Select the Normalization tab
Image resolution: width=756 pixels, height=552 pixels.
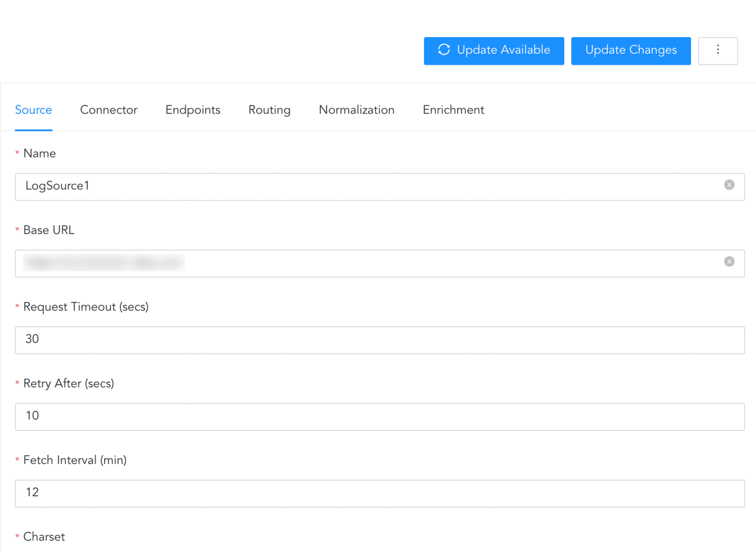pos(357,110)
